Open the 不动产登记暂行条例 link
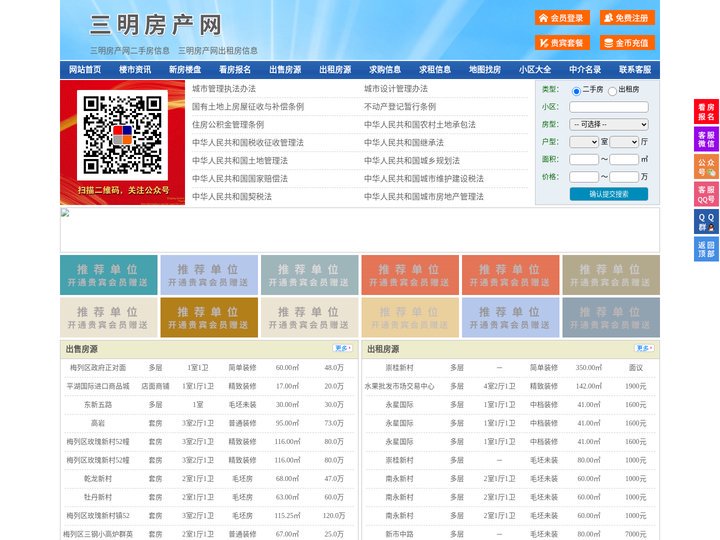The image size is (720, 540). tap(400, 107)
